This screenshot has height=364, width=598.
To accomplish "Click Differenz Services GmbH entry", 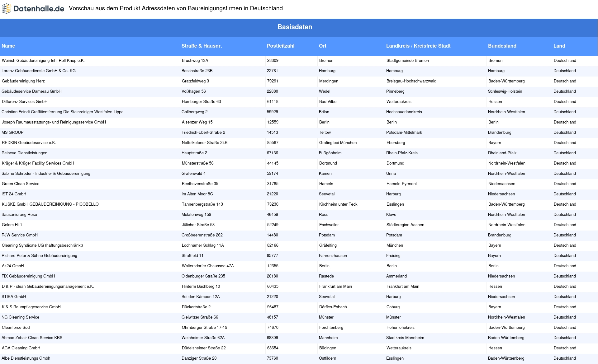I will (25, 102).
